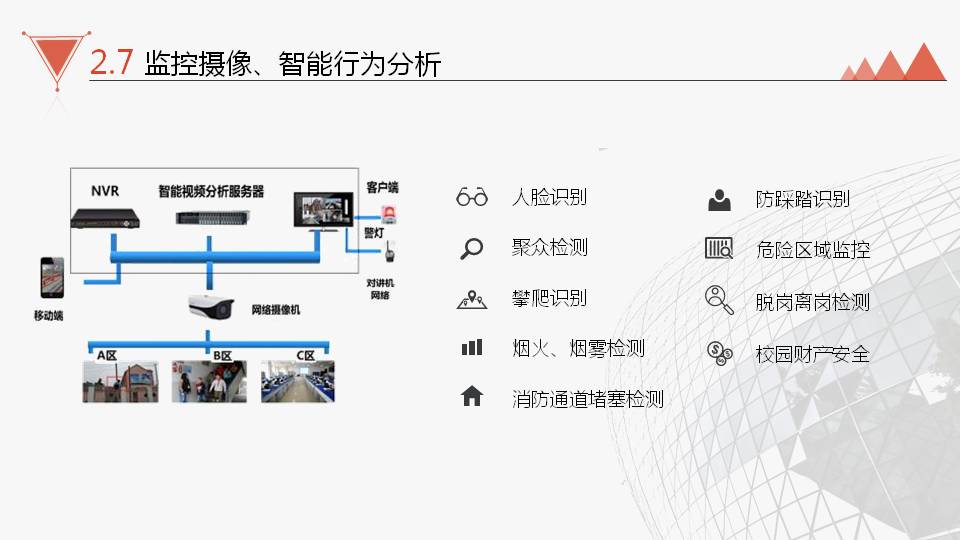Screen dimensions: 960x540
Task: Click the 人脸识别 text label
Action: 549,197
